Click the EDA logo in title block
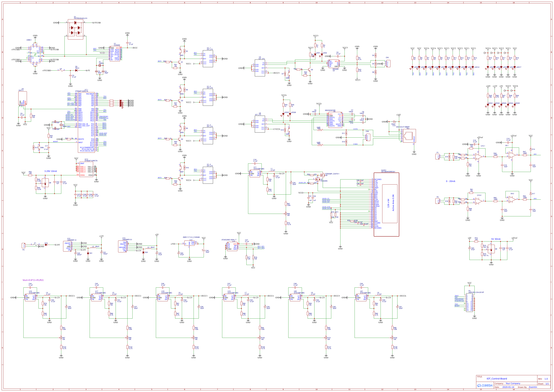The height and width of the screenshot is (392, 554). tap(485, 385)
